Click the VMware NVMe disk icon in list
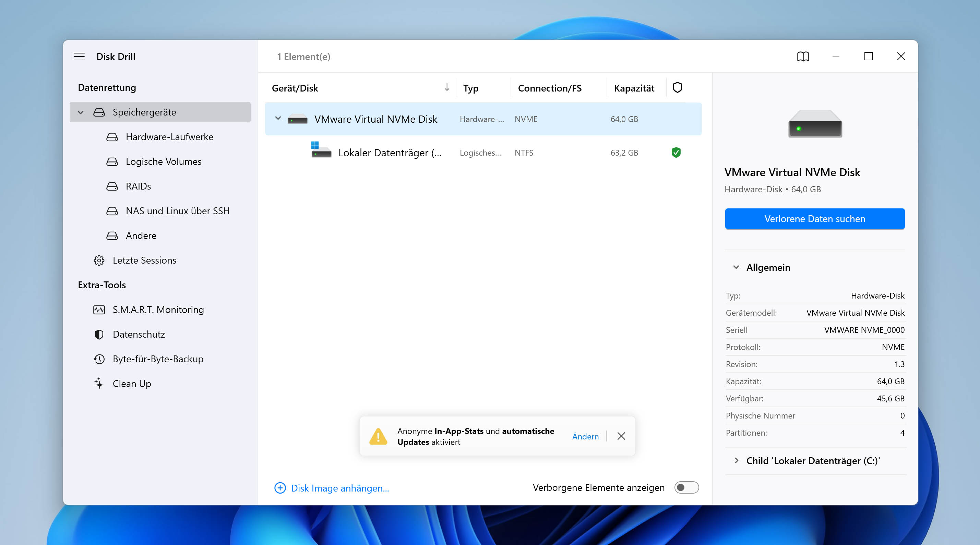The image size is (980, 545). [x=298, y=119]
